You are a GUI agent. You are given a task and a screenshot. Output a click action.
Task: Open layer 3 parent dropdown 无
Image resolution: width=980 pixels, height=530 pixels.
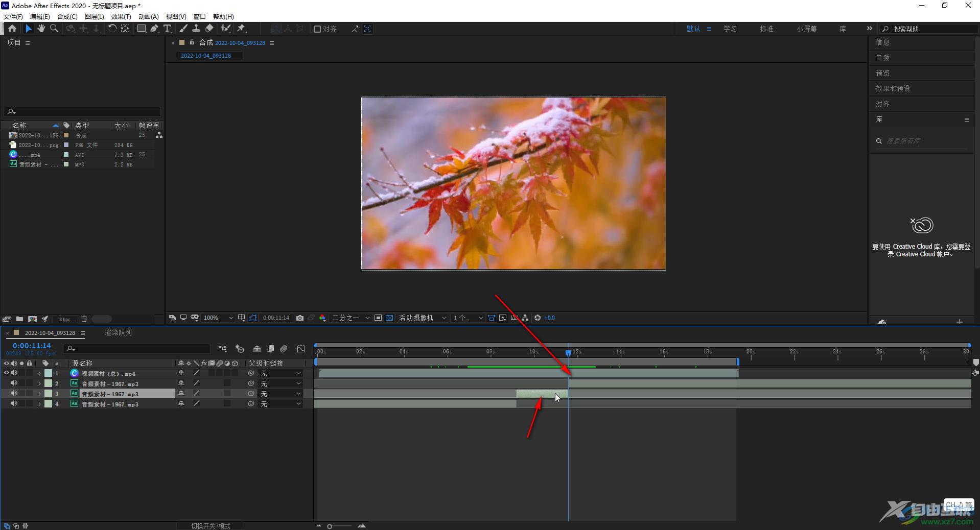(281, 394)
